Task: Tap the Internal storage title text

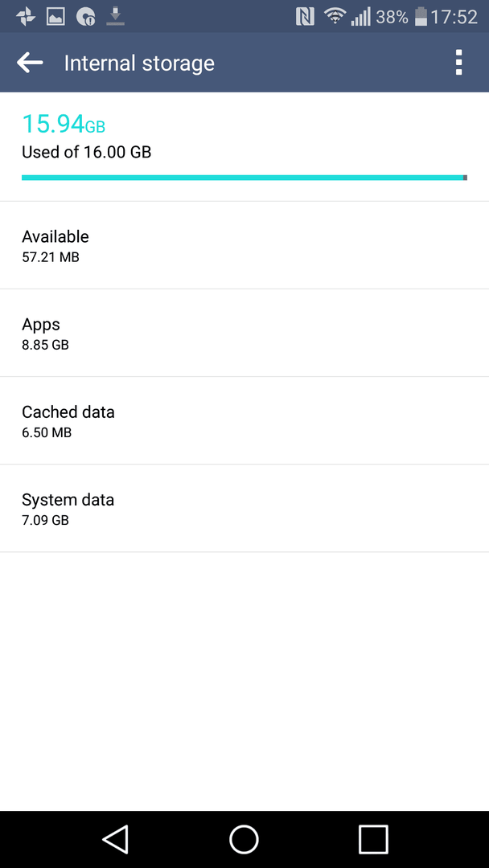Action: coord(139,63)
